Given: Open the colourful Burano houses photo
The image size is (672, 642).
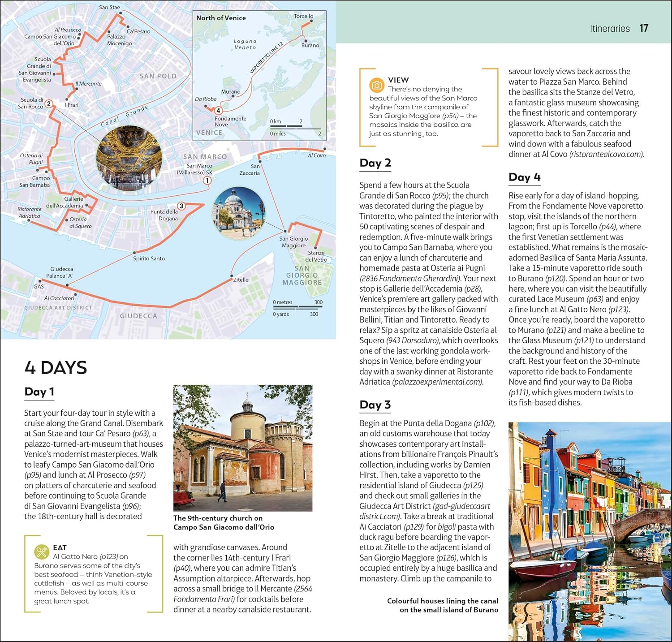Looking at the screenshot, I should pyautogui.click(x=590, y=531).
